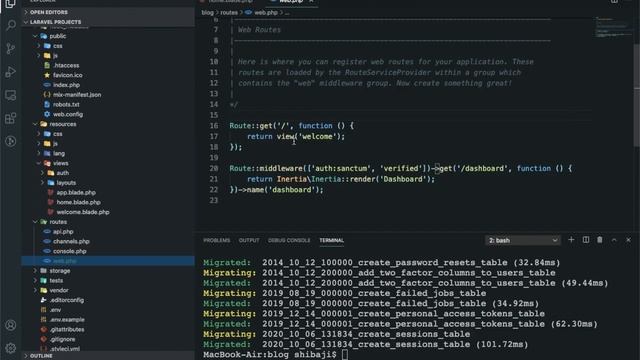Viewport: 640px width, 360px height.
Task: Click 'blog' in the breadcrumb
Action: [207, 13]
